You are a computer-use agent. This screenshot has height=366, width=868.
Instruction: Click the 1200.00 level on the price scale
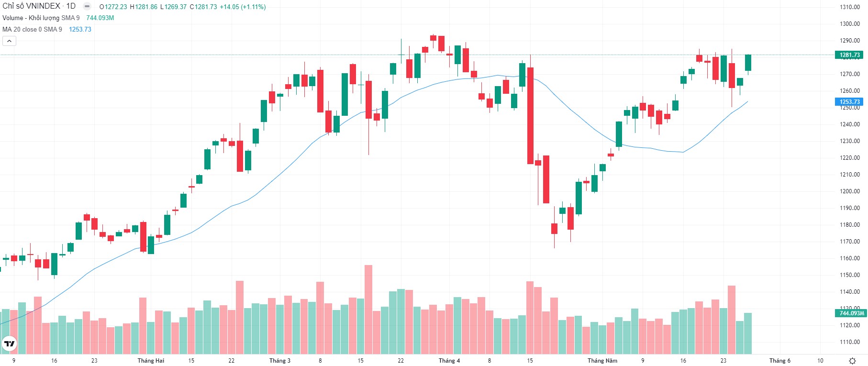tap(849, 191)
